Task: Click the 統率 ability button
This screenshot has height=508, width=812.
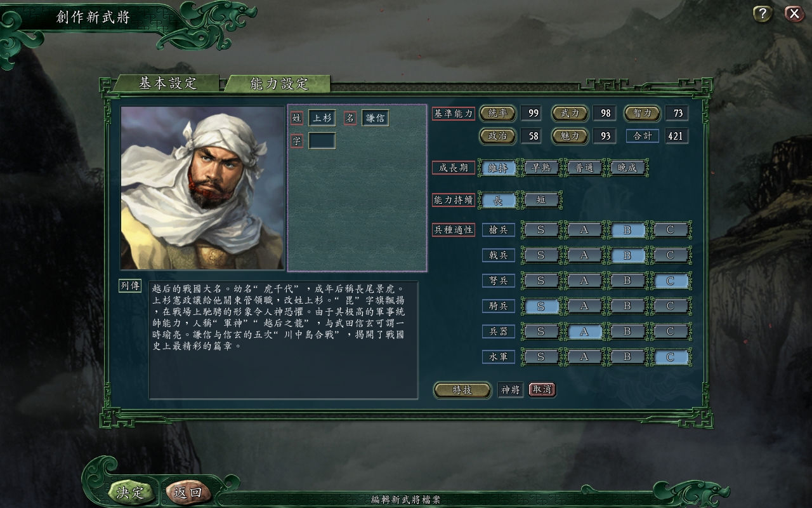Action: pyautogui.click(x=497, y=113)
